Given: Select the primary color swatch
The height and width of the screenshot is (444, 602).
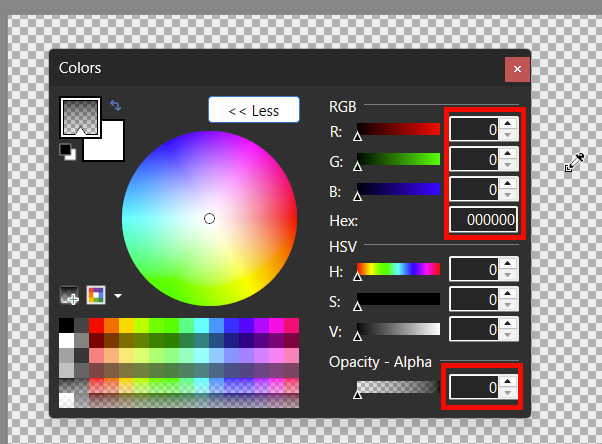Looking at the screenshot, I should click(x=80, y=117).
